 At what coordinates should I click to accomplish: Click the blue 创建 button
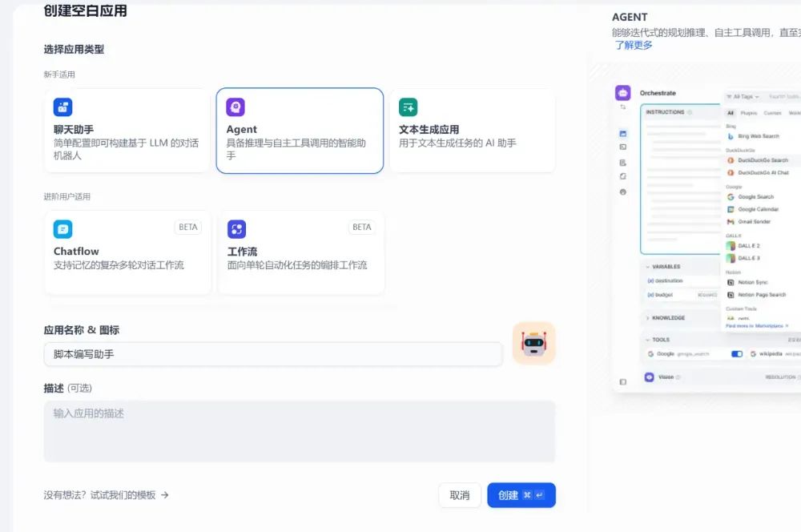521,495
